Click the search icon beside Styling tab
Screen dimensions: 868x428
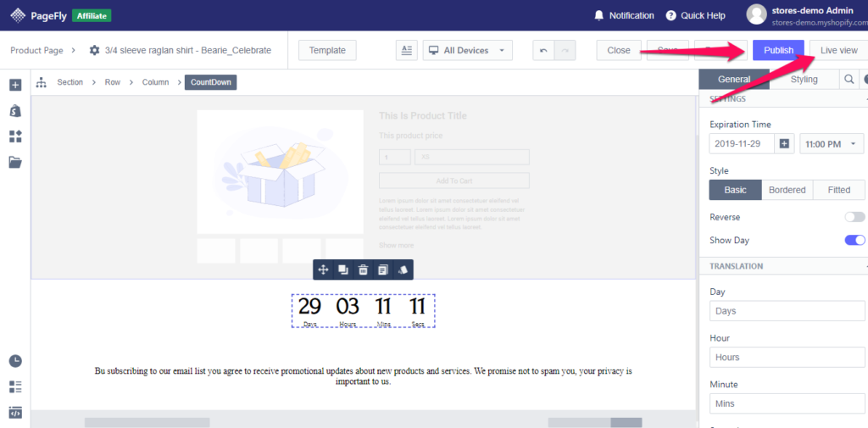pos(848,80)
